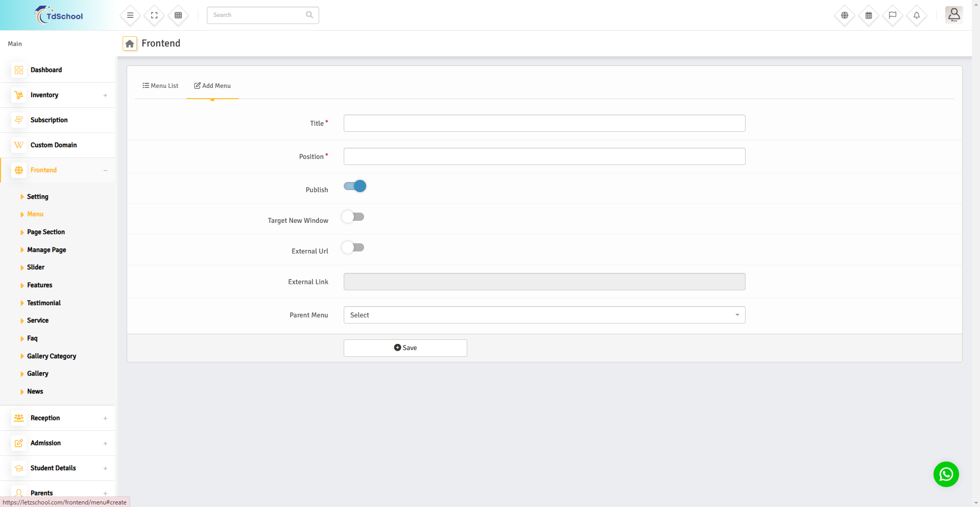Open the Page Section sidebar link

46,232
